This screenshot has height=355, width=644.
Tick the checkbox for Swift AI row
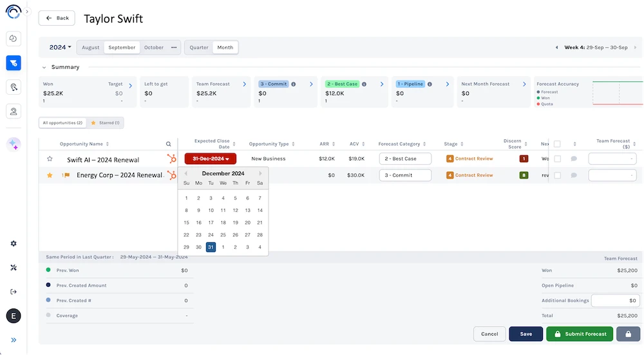coord(558,158)
